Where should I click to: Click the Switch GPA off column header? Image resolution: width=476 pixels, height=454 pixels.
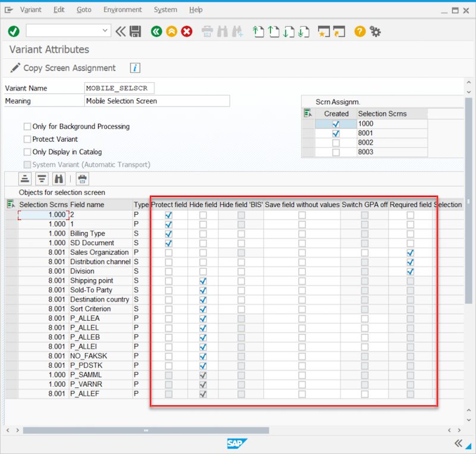[x=365, y=205]
